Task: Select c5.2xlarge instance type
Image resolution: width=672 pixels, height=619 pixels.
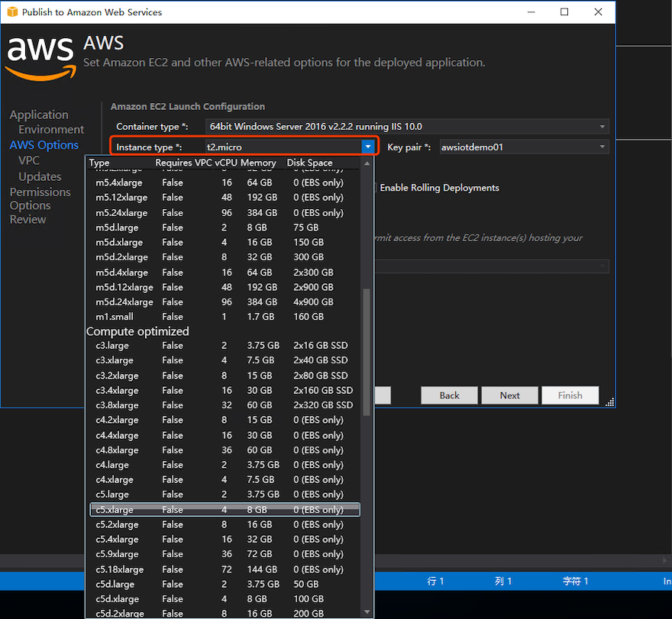Action: tap(225, 524)
